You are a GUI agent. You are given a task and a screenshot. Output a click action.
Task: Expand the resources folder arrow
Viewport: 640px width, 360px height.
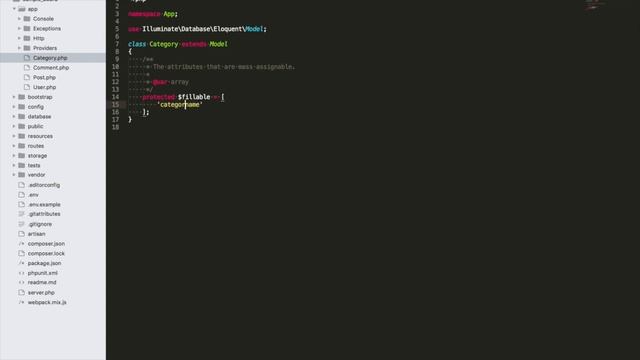(14, 136)
